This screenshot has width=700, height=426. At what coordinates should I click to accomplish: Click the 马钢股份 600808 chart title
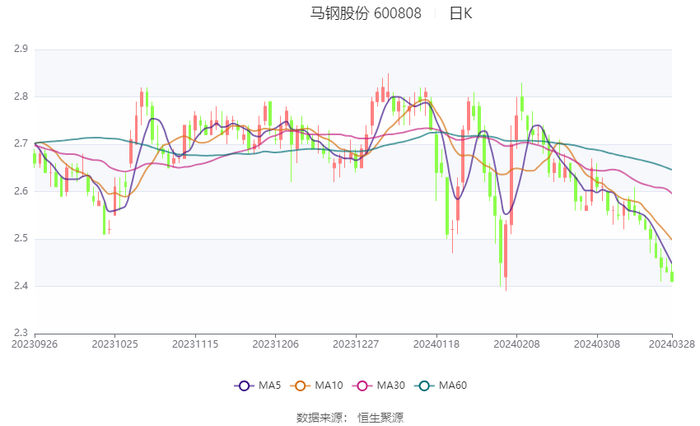point(366,13)
